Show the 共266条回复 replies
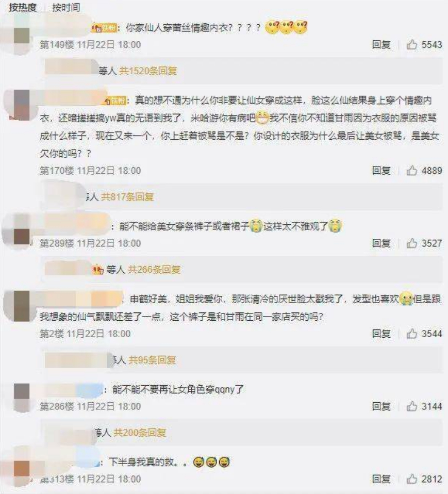The width and height of the screenshot is (448, 494). point(154,270)
